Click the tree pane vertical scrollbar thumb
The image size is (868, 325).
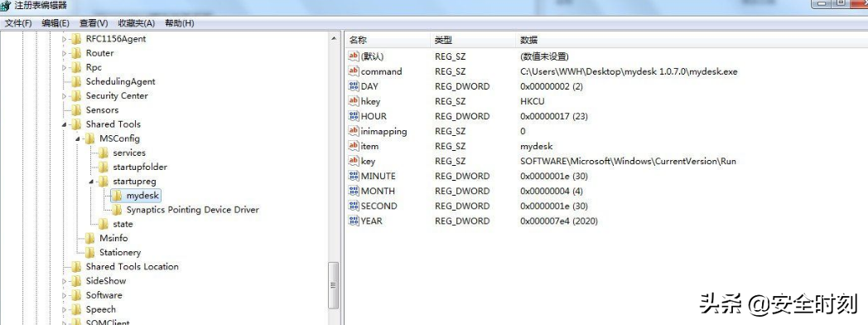334,286
